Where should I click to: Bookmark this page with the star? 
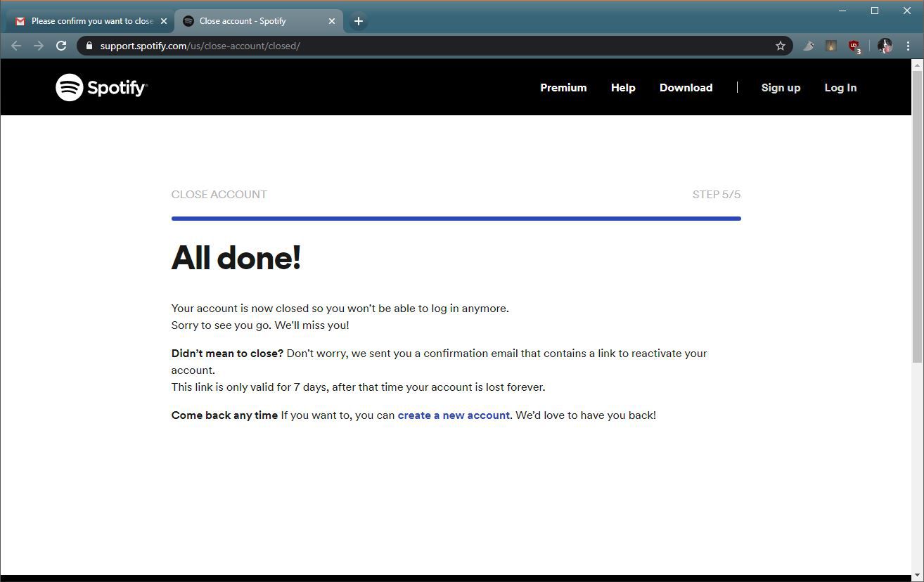[781, 46]
